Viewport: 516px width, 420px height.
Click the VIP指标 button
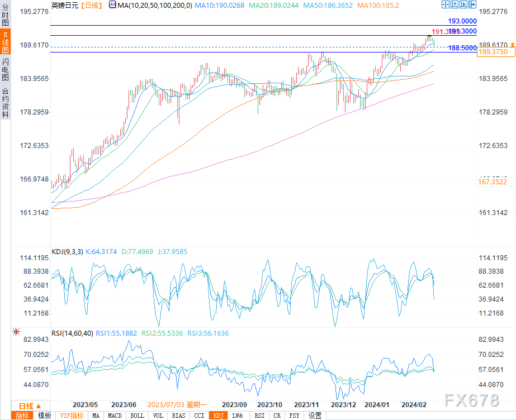coord(72,416)
